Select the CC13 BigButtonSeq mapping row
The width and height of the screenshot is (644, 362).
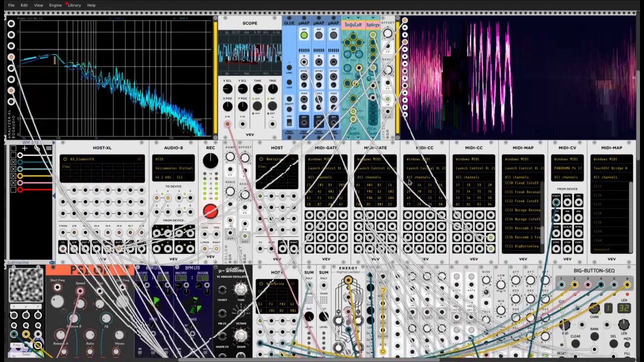522,246
